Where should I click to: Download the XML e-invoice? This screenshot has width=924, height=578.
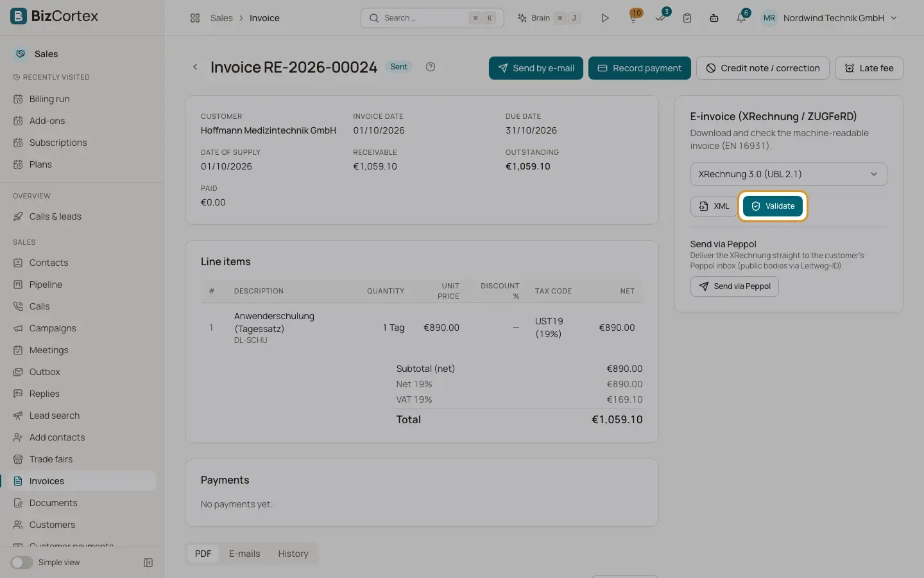pos(714,206)
